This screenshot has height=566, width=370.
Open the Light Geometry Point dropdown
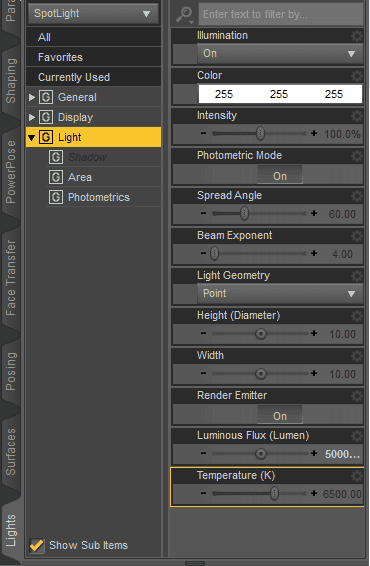[x=280, y=293]
